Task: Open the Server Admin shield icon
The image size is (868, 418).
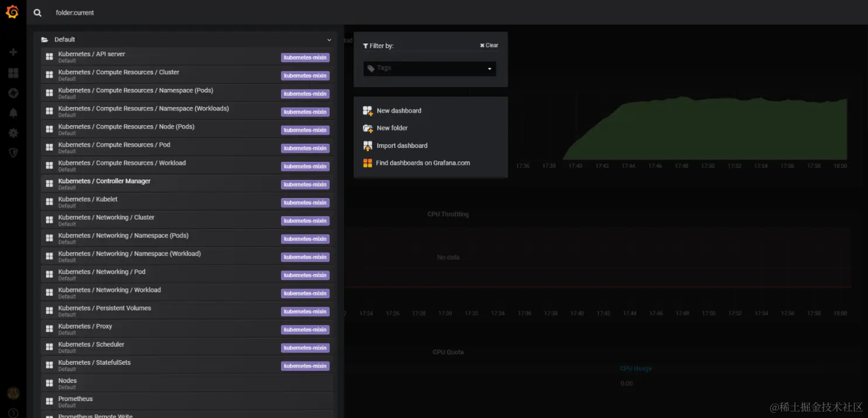Action: point(13,153)
